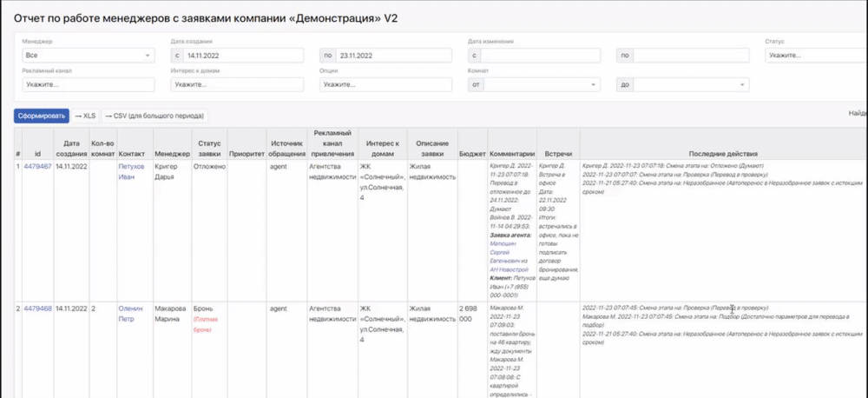Click the Сформировать button
The width and height of the screenshot is (868, 398).
click(41, 116)
